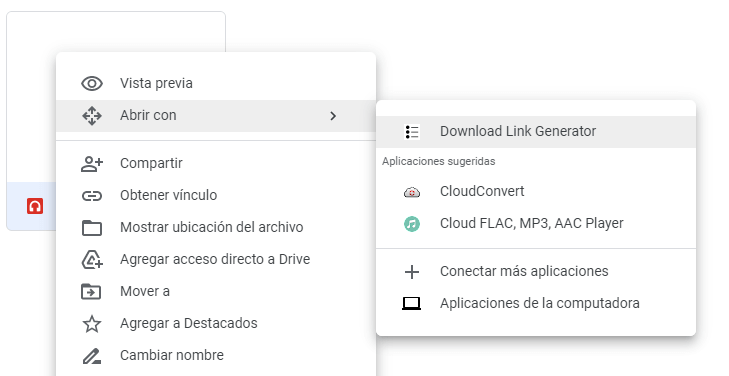
Task: Click the add-person icon beside Compartir
Action: 92,164
